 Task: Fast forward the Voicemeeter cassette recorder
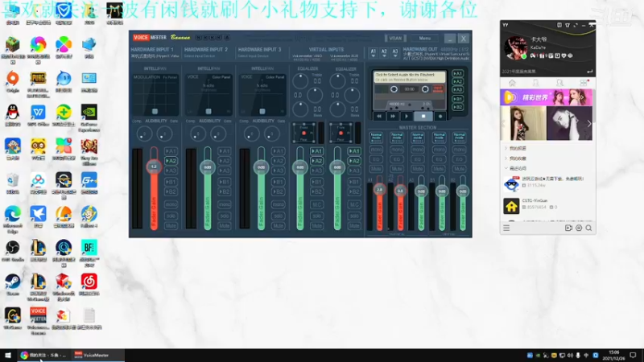tap(393, 116)
